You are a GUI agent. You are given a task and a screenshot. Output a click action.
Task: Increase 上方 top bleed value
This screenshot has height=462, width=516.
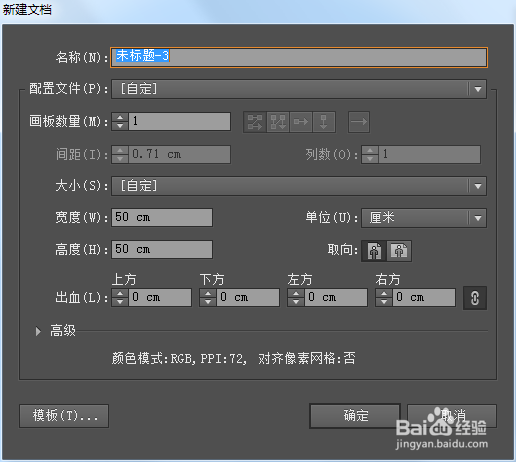click(120, 293)
